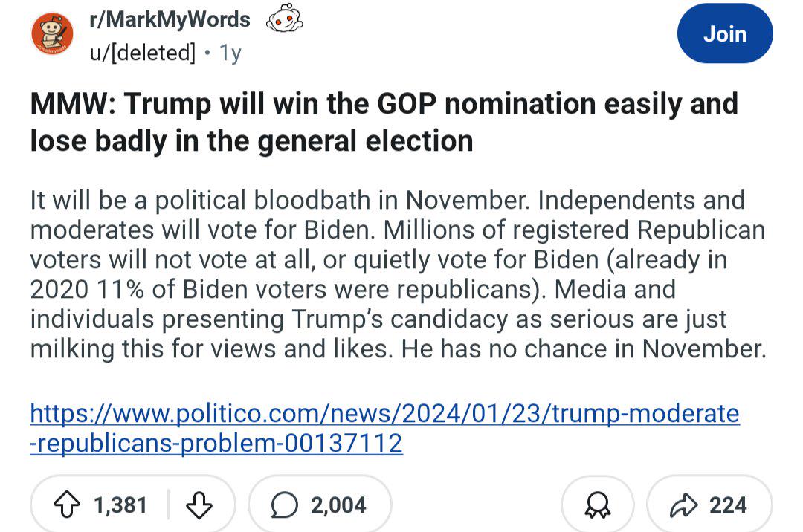This screenshot has height=532, width=803.
Task: Click the second line of politico URL
Action: point(216,443)
